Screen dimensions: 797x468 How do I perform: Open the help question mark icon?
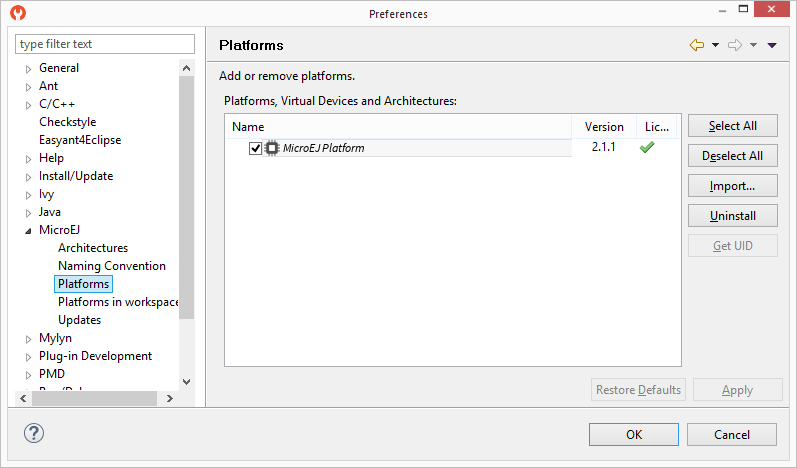[x=34, y=433]
